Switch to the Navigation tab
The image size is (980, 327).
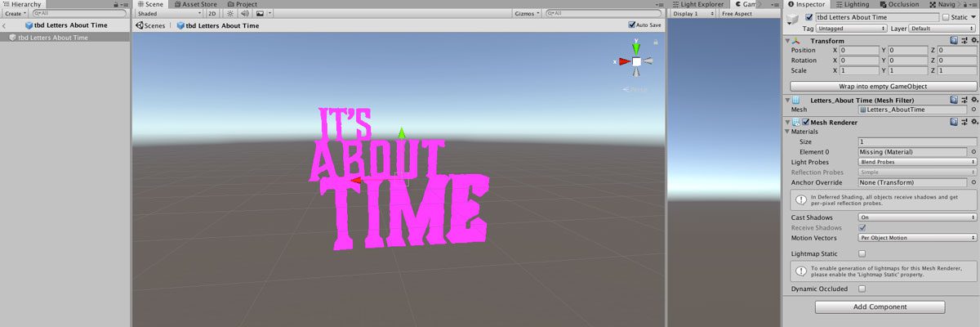(942, 4)
